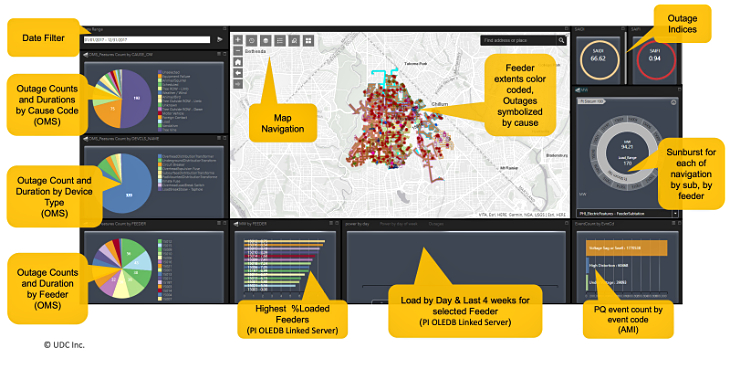Open menu icon of DEVICE_NAME chart panel

(219, 139)
